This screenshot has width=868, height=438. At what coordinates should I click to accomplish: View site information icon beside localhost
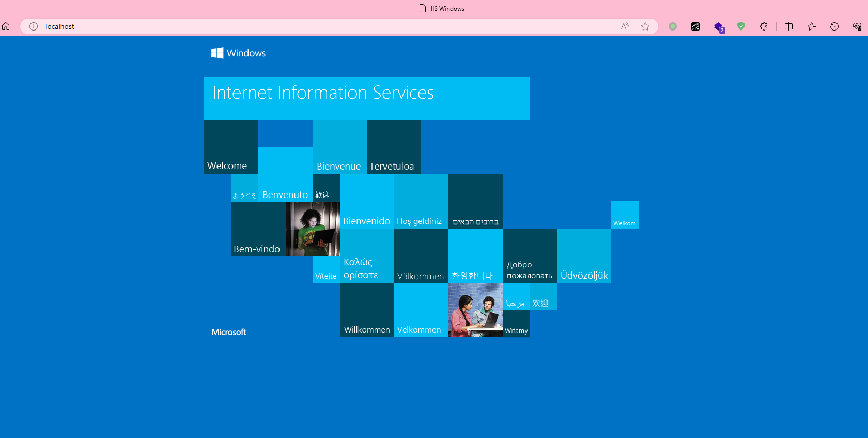coord(34,26)
